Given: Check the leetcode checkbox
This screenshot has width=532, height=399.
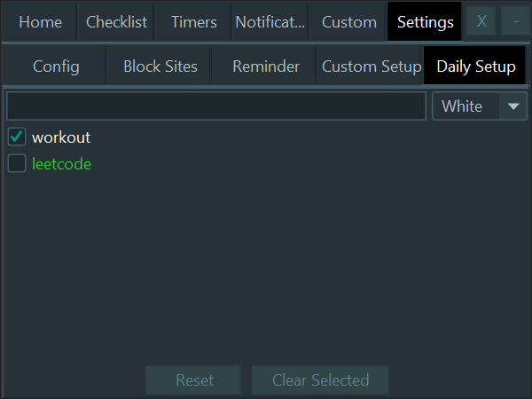Looking at the screenshot, I should click(x=17, y=164).
